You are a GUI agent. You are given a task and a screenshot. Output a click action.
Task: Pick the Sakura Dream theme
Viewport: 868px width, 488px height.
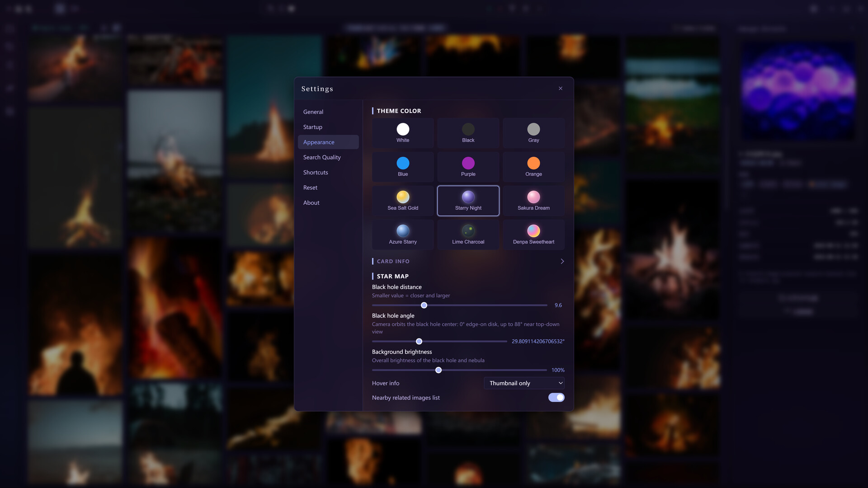click(x=533, y=201)
